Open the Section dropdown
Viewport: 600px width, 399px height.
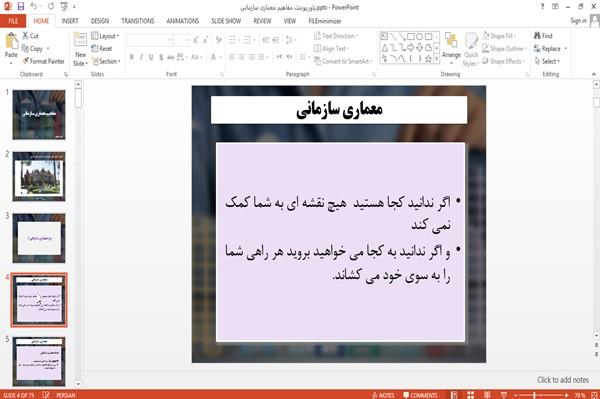(106, 61)
